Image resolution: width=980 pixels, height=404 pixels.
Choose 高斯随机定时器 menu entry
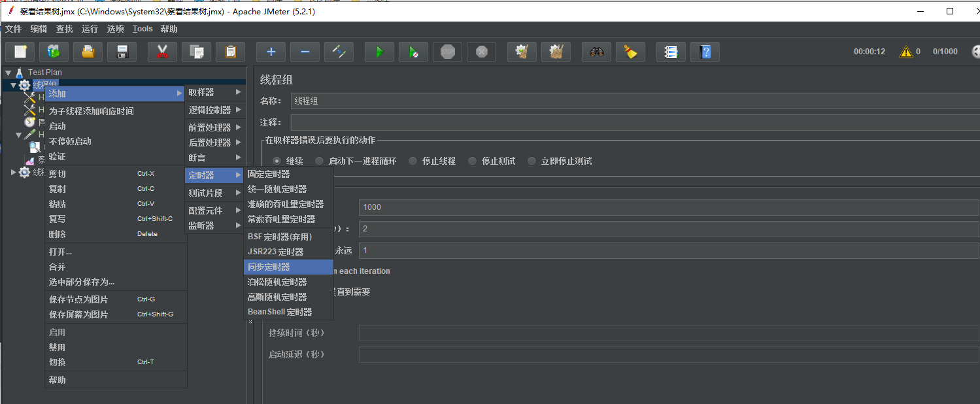pos(288,297)
